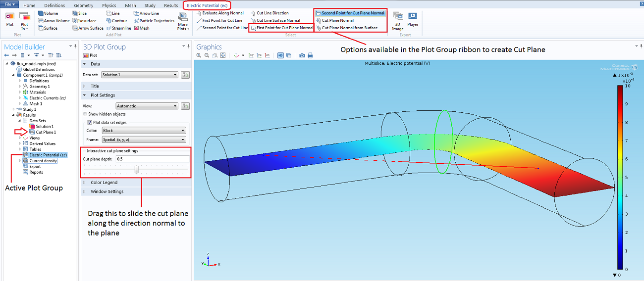This screenshot has height=281, width=644.
Task: Switch to the Geometry ribbon tab
Action: pos(83,5)
